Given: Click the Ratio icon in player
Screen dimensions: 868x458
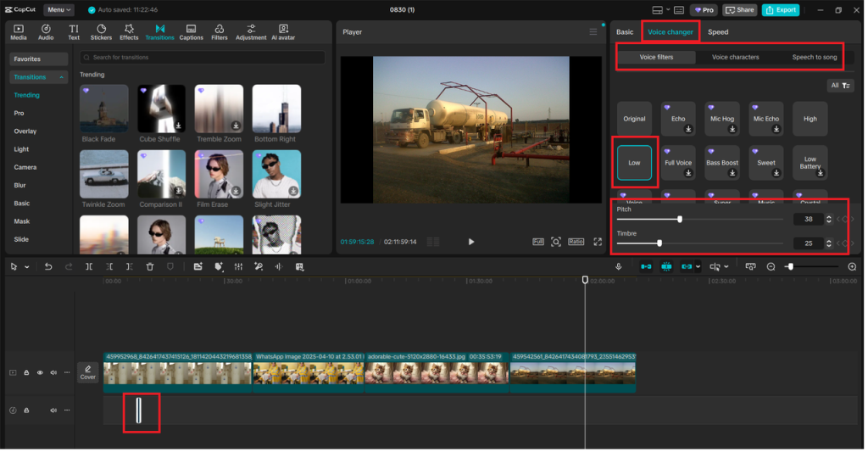Looking at the screenshot, I should coord(576,242).
